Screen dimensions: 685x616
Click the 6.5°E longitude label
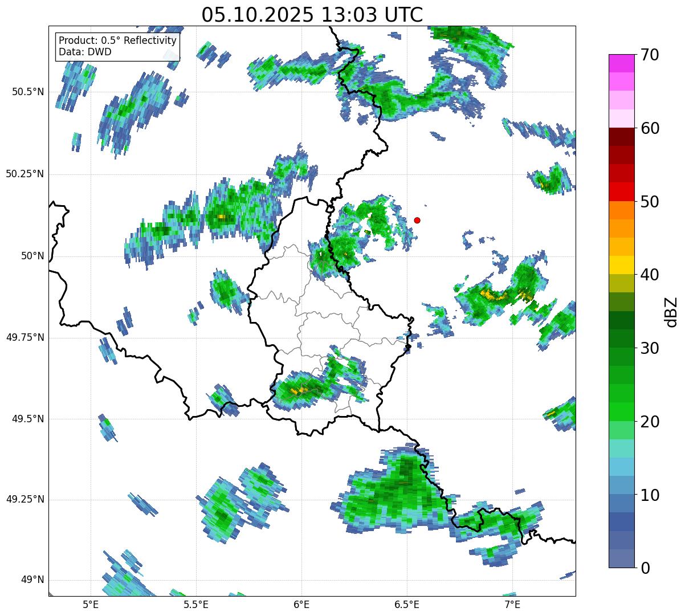pos(407,604)
